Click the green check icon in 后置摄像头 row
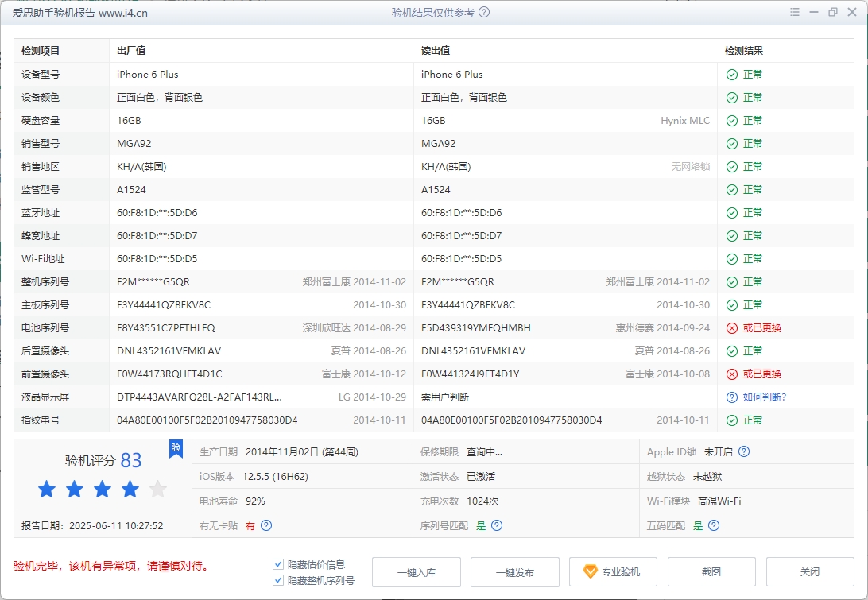 pos(732,351)
